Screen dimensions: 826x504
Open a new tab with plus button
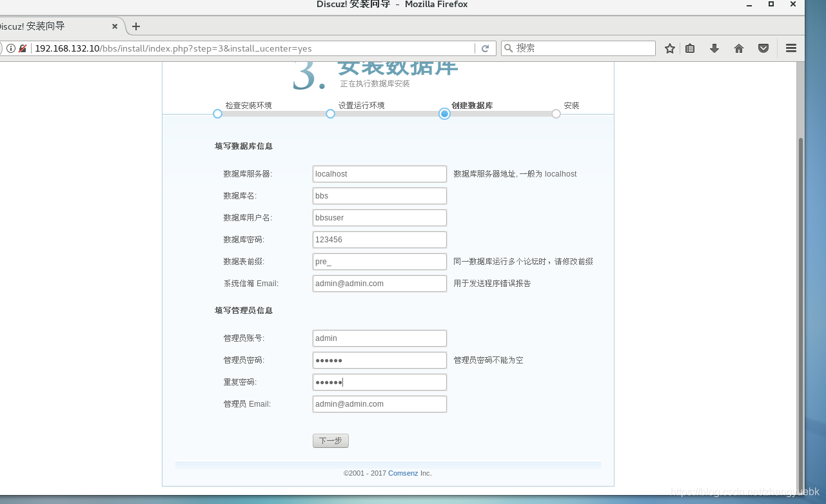tap(136, 26)
